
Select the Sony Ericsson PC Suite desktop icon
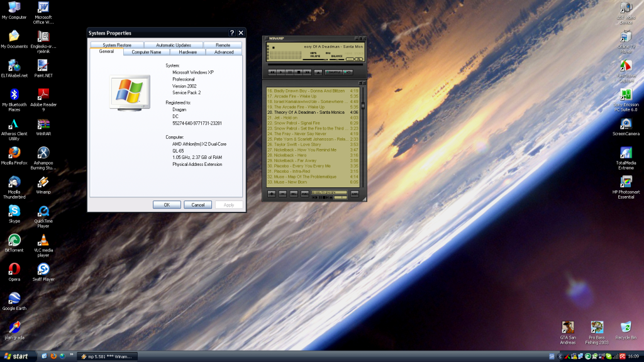(626, 100)
